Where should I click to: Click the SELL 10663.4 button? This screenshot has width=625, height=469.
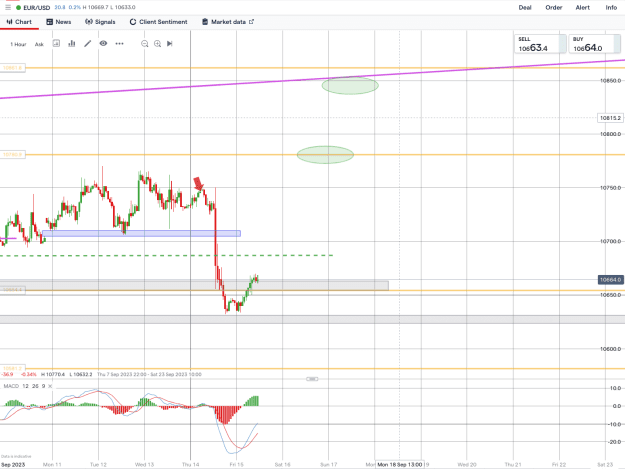(540, 44)
